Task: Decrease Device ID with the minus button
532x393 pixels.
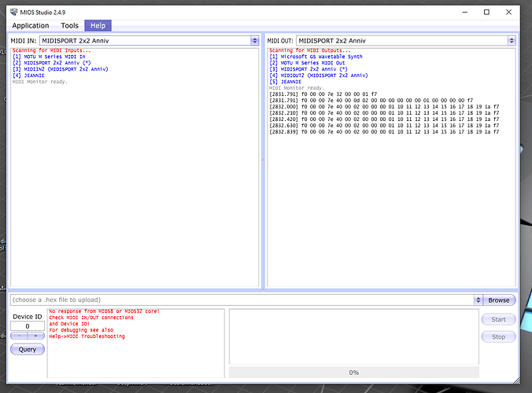Action: [x=20, y=336]
